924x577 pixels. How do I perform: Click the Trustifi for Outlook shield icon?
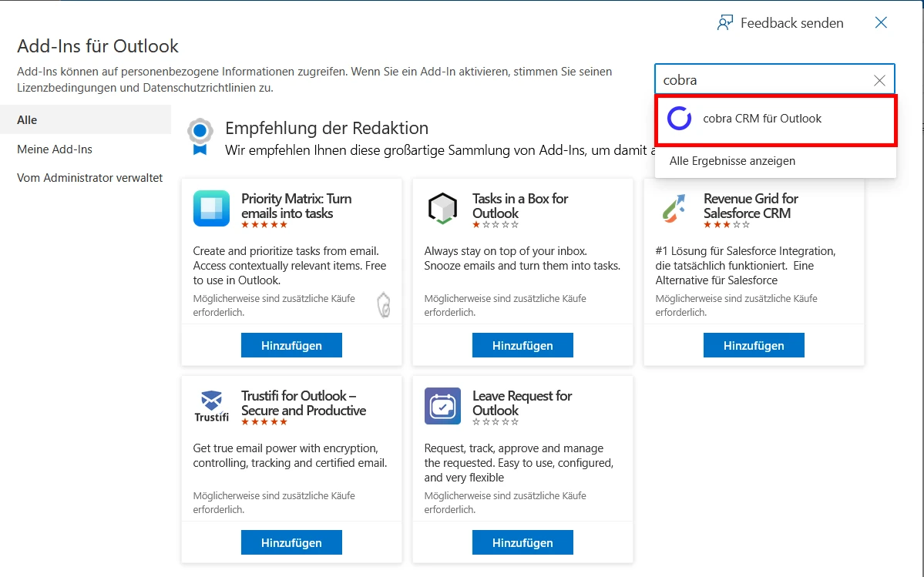pos(210,401)
